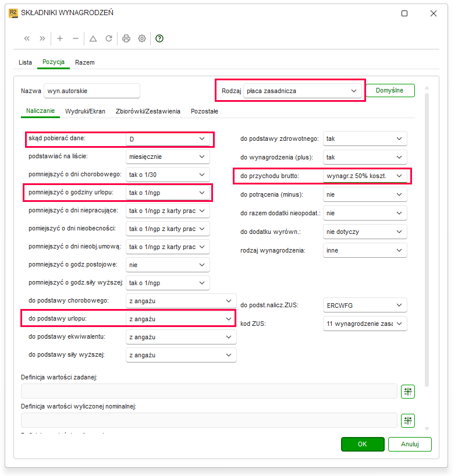Expand the Rodzaj płaca zasadnicza dropdown
The width and height of the screenshot is (458, 476).
[x=302, y=91]
